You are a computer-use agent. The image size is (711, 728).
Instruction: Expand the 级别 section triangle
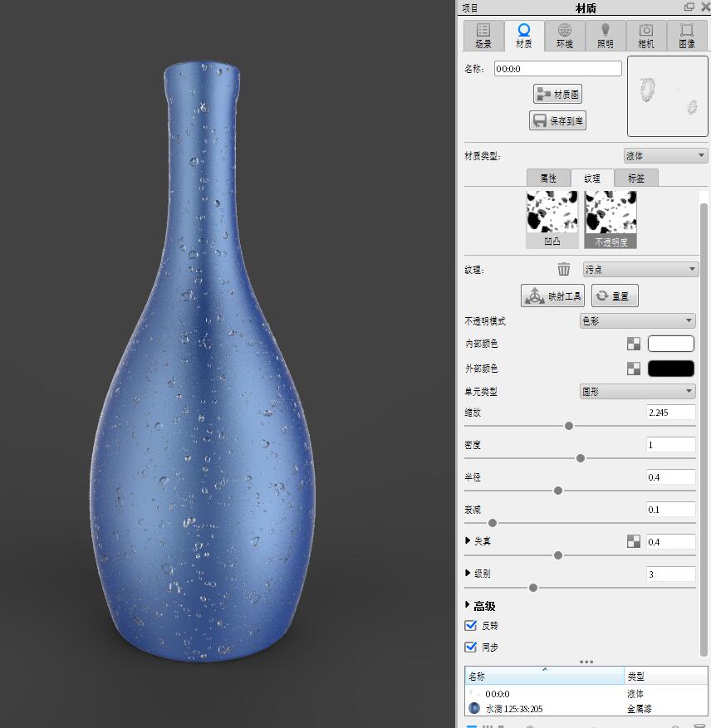click(468, 573)
